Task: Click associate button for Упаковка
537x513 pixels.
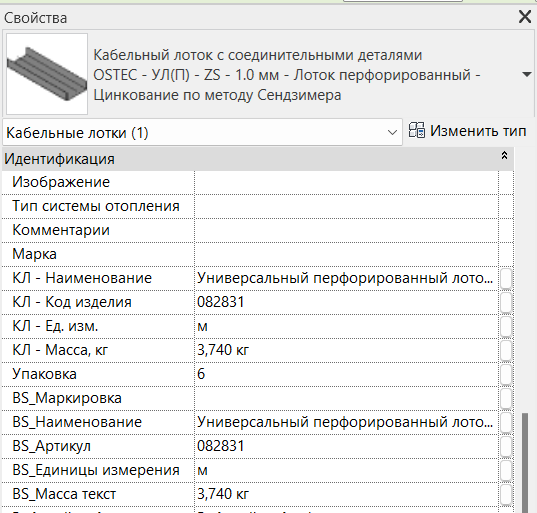Action: [x=506, y=375]
